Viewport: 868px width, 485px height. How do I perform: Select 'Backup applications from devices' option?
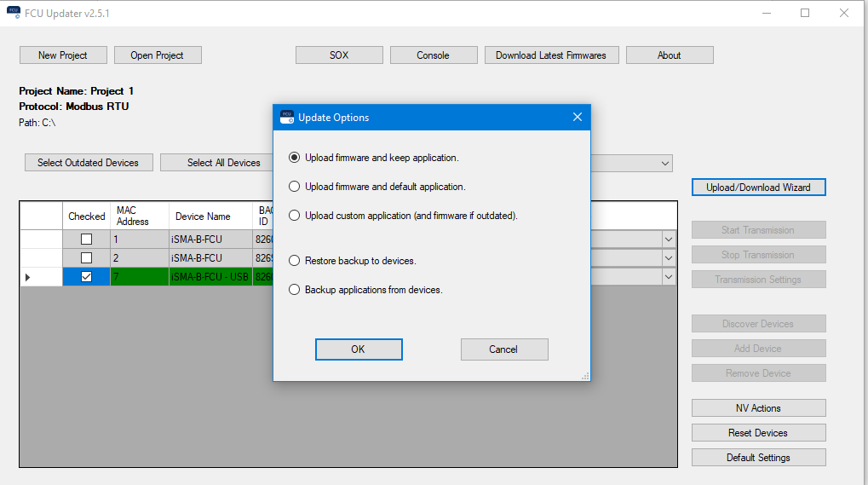pyautogui.click(x=295, y=290)
